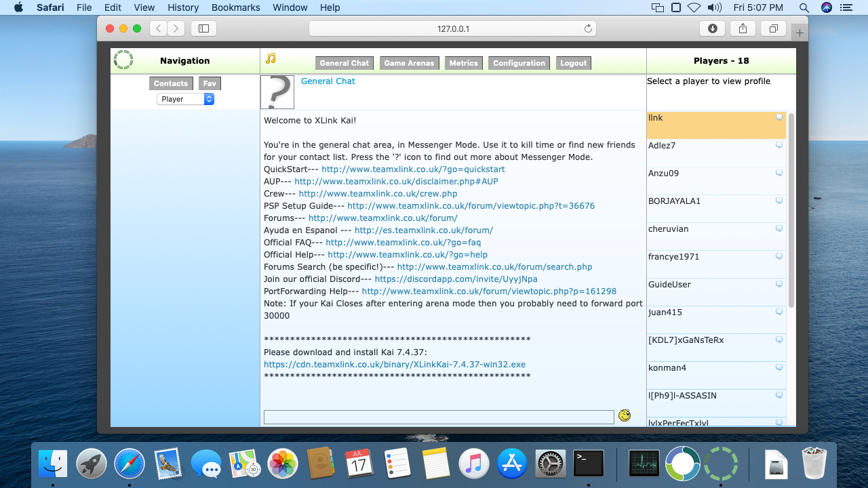Switch to the Metrics tab
The width and height of the screenshot is (868, 488).
point(463,63)
